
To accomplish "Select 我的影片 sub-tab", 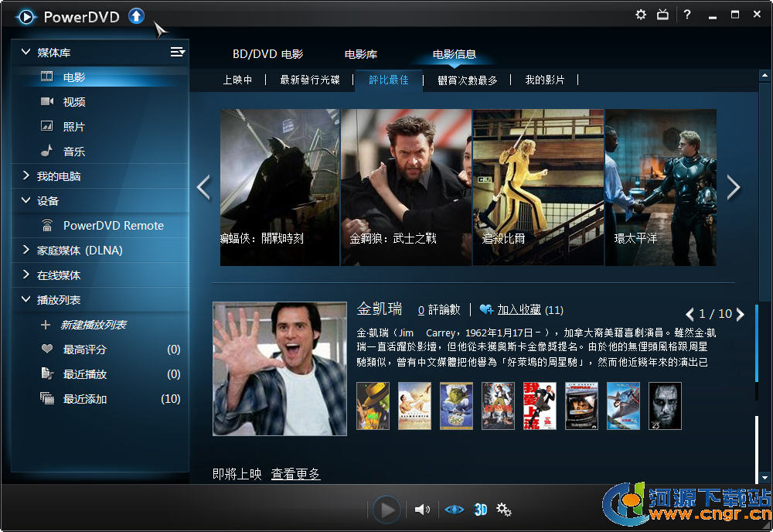I will 545,80.
